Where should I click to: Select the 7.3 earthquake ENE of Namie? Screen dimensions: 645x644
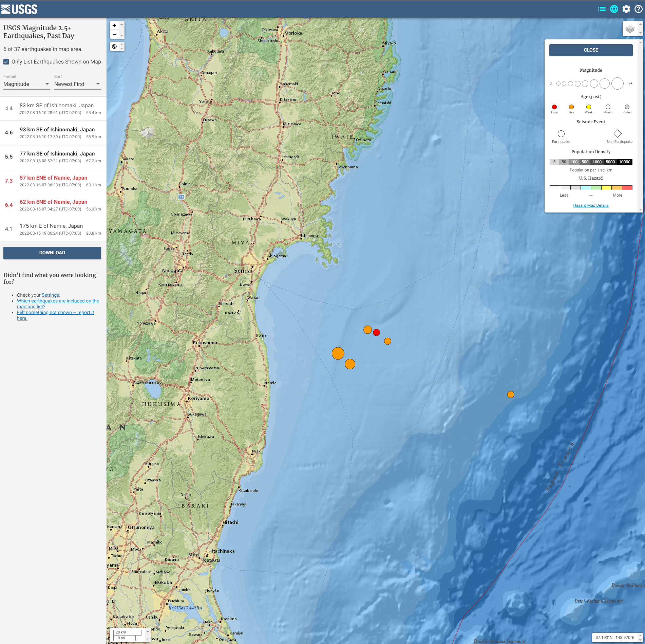pyautogui.click(x=53, y=181)
